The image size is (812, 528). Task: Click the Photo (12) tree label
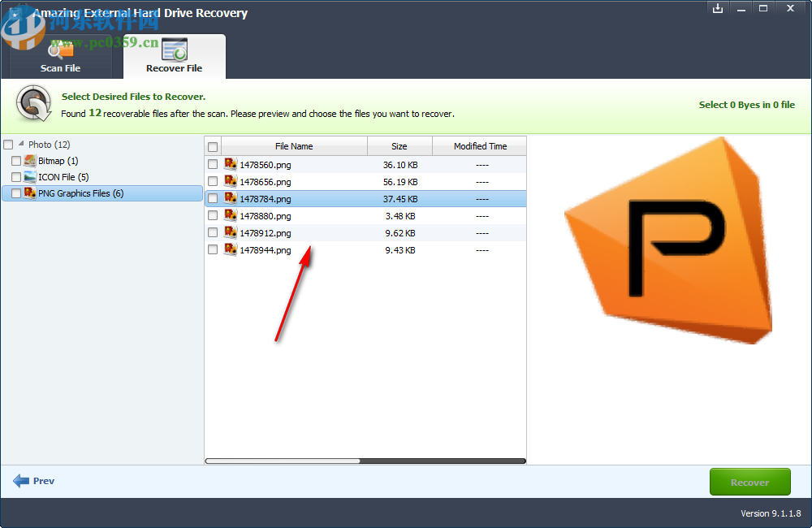pyautogui.click(x=50, y=145)
